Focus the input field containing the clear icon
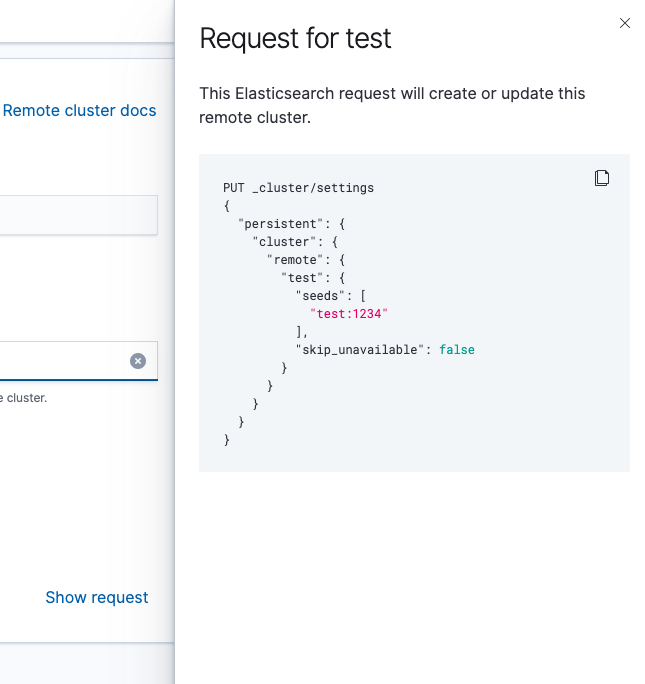 (x=60, y=361)
